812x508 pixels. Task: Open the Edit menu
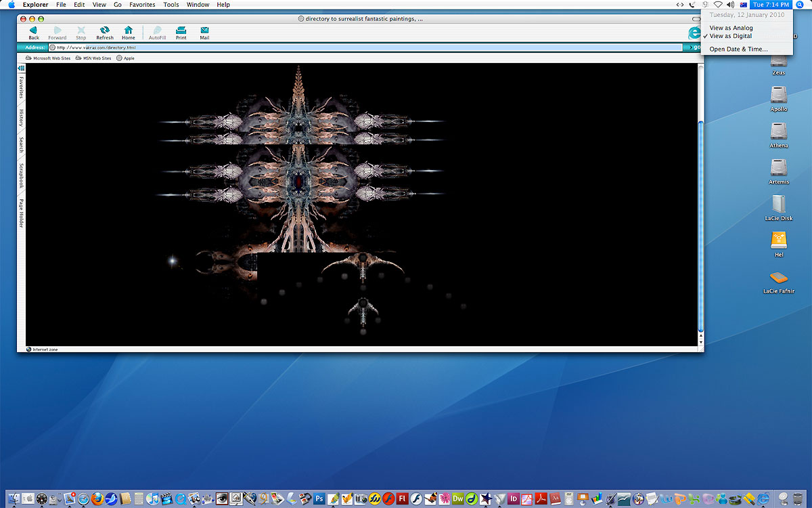(80, 5)
